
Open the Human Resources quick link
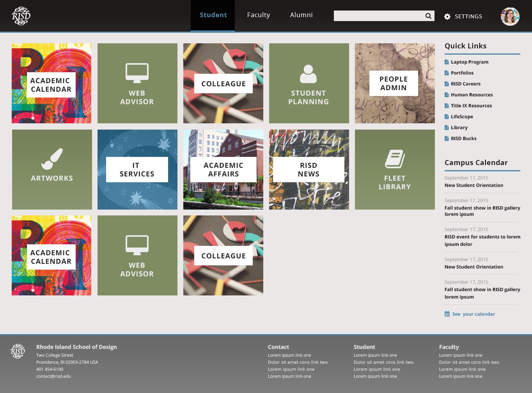[x=472, y=95]
